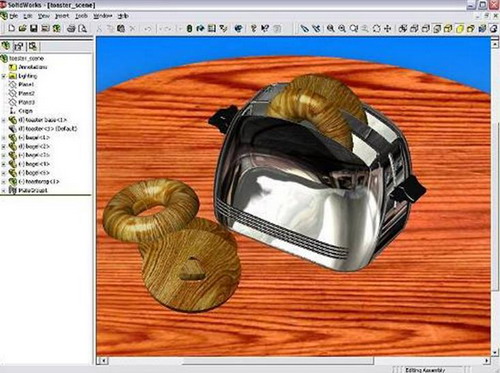Expand the component node below bagel<5>

pyautogui.click(x=4, y=182)
